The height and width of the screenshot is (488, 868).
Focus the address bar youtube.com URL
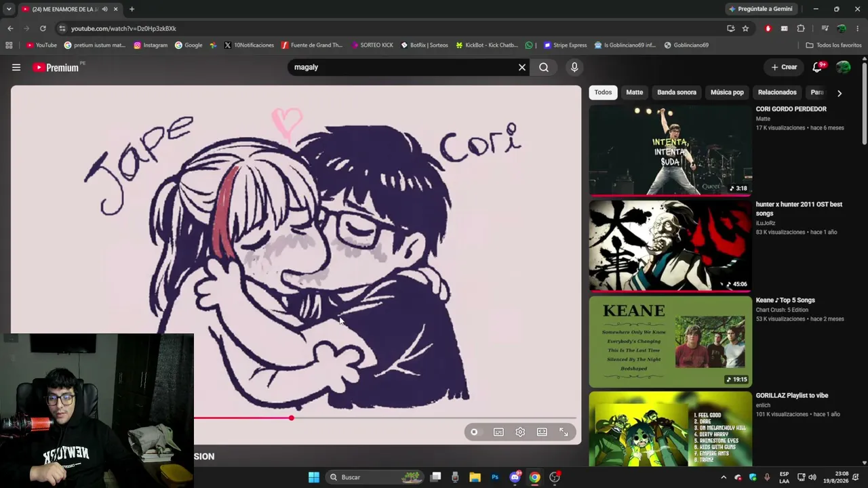pyautogui.click(x=123, y=28)
